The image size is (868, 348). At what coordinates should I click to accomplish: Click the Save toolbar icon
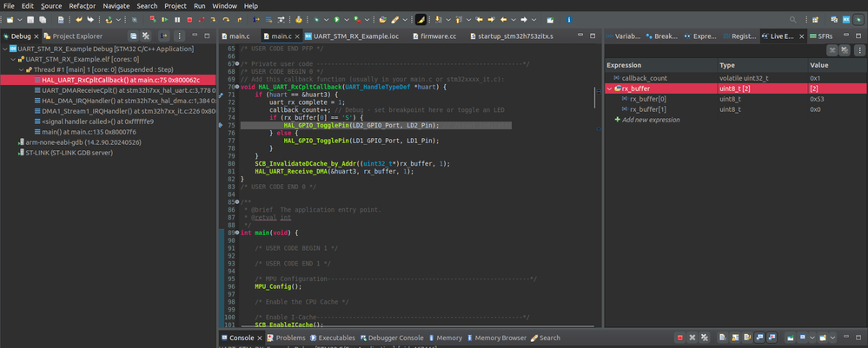click(x=30, y=19)
